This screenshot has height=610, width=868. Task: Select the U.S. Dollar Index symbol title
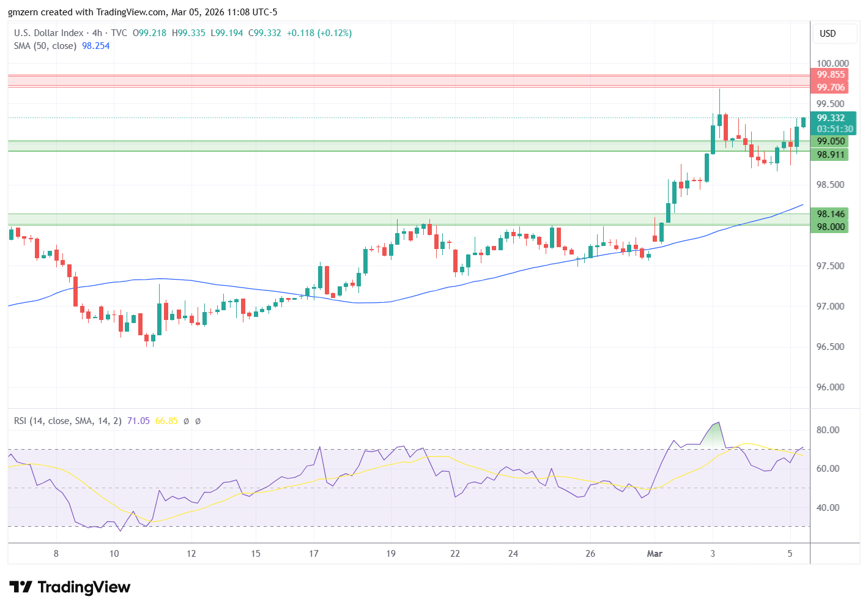pyautogui.click(x=49, y=33)
